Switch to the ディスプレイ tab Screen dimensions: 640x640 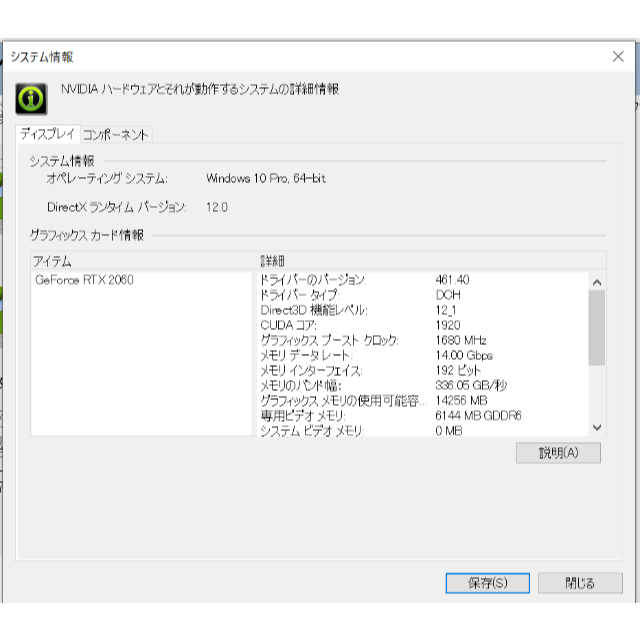point(47,134)
